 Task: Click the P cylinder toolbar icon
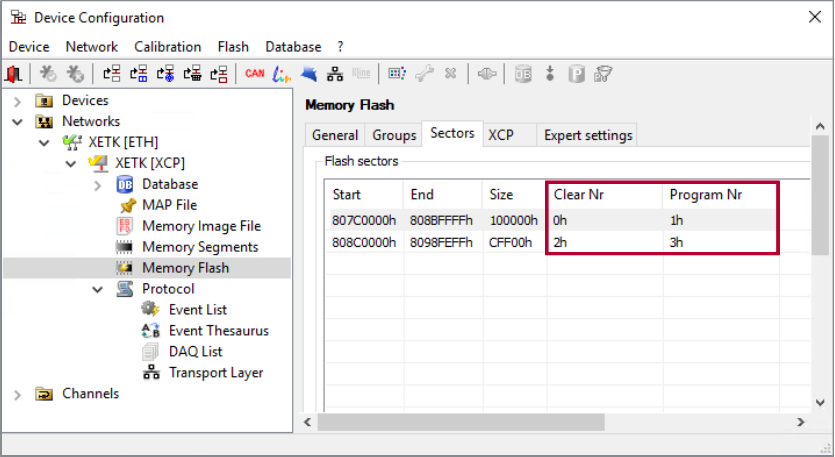[576, 74]
